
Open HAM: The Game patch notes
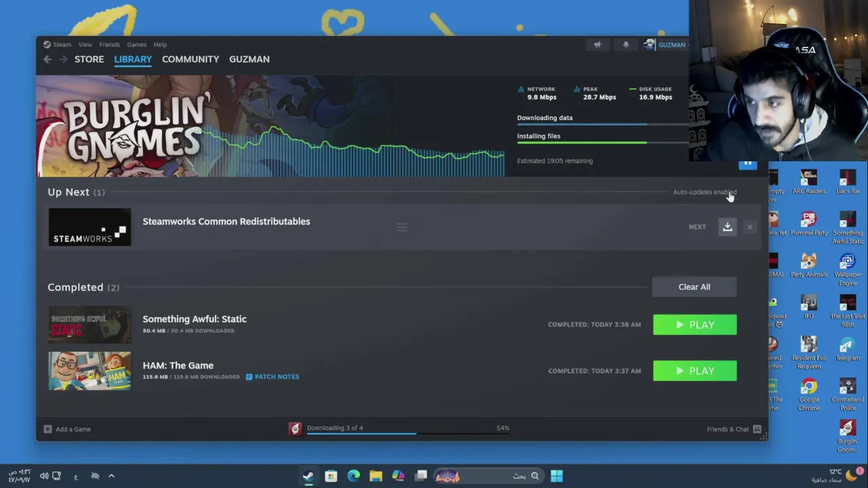pos(272,377)
